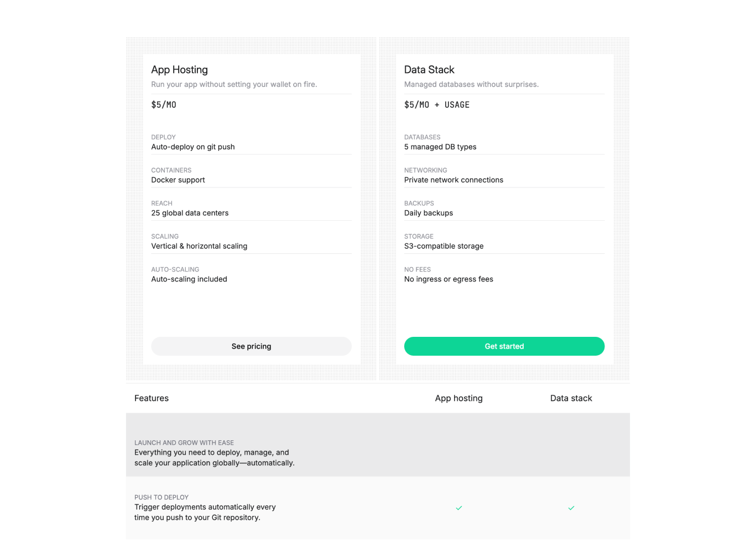Screen dimensions: 756x552
Task: Click the See pricing button
Action: (251, 346)
